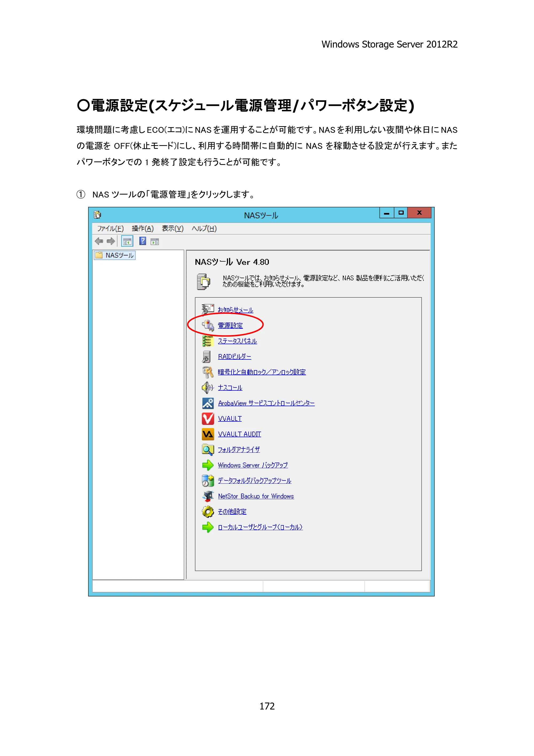Click the Back arrow toolbar icon
This screenshot has height=756, width=534.
(99, 241)
